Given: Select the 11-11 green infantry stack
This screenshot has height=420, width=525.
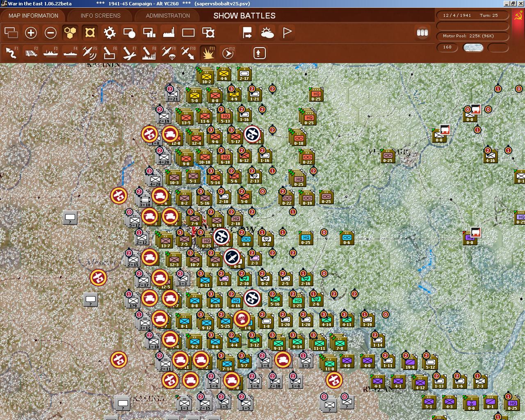Looking at the screenshot, I should point(319,343).
